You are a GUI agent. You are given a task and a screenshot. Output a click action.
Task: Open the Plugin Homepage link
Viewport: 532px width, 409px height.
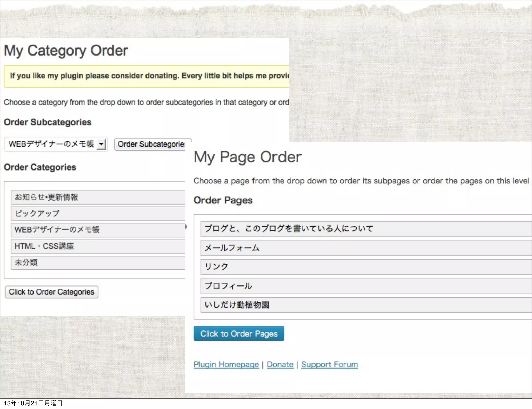click(226, 365)
